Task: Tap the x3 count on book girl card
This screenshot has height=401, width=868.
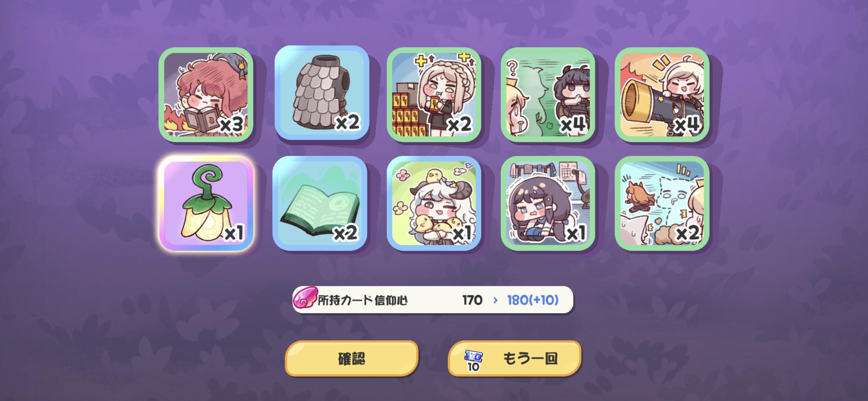Action: click(232, 125)
